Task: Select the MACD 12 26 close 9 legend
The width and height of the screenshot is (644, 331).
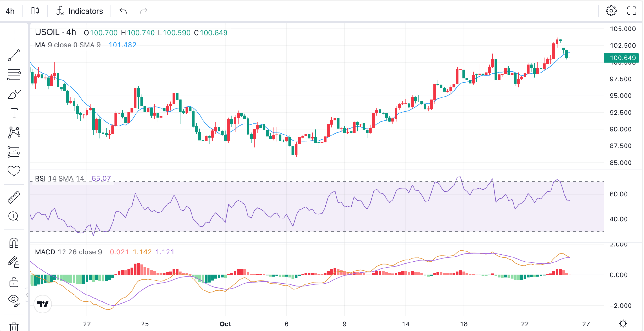Action: coord(69,252)
